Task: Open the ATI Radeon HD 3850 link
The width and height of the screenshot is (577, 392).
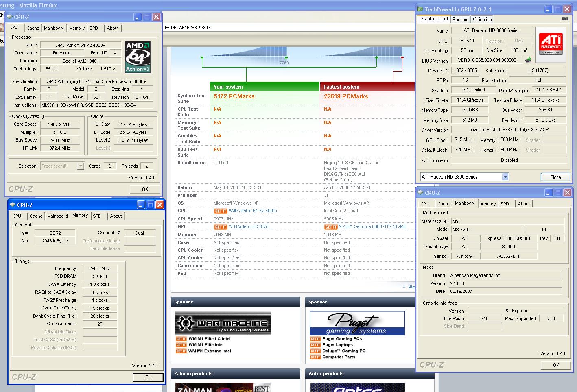Action: (x=249, y=227)
